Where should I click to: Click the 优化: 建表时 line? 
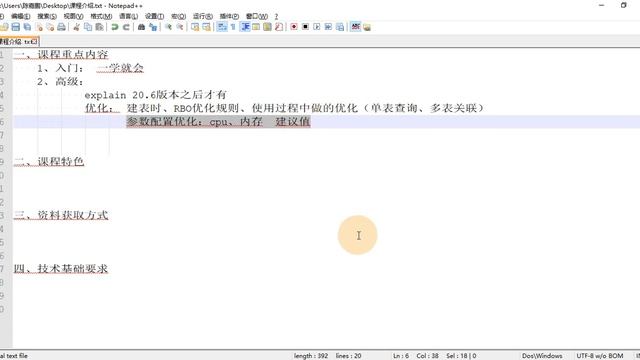point(284,108)
